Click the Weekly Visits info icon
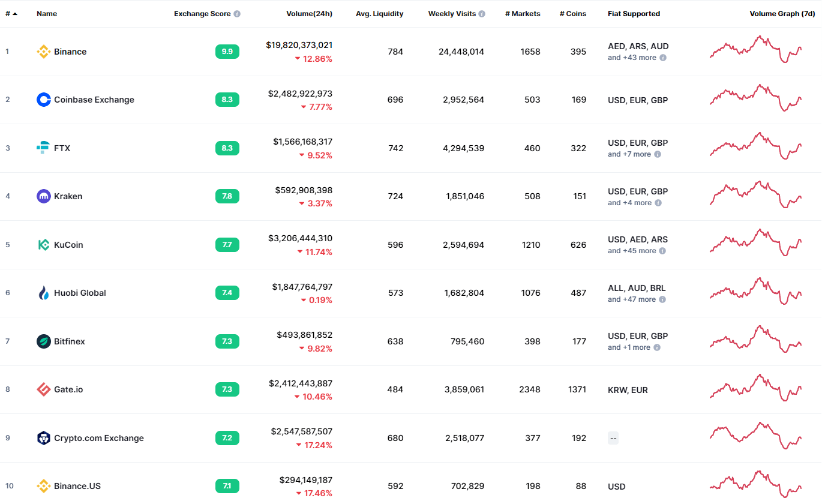 coord(482,14)
